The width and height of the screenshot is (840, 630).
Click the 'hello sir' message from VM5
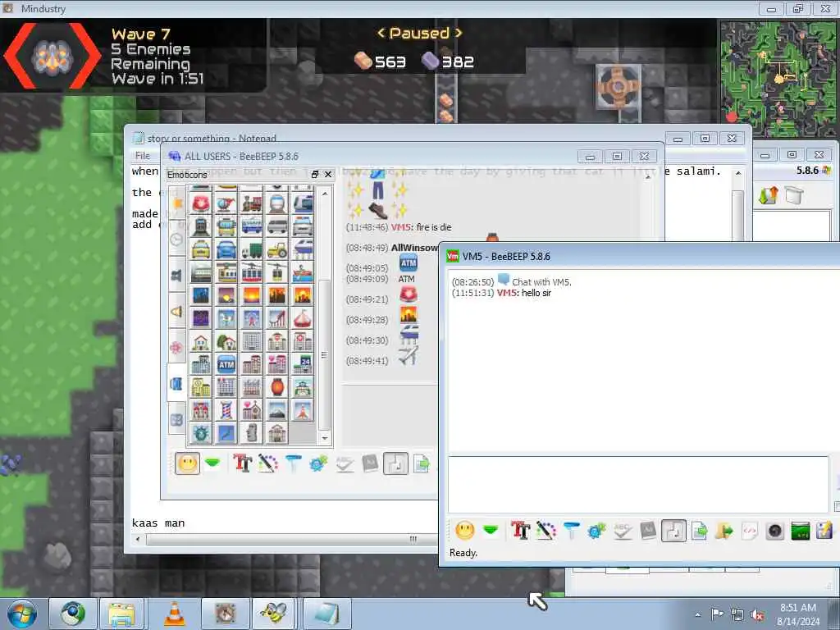[536, 293]
